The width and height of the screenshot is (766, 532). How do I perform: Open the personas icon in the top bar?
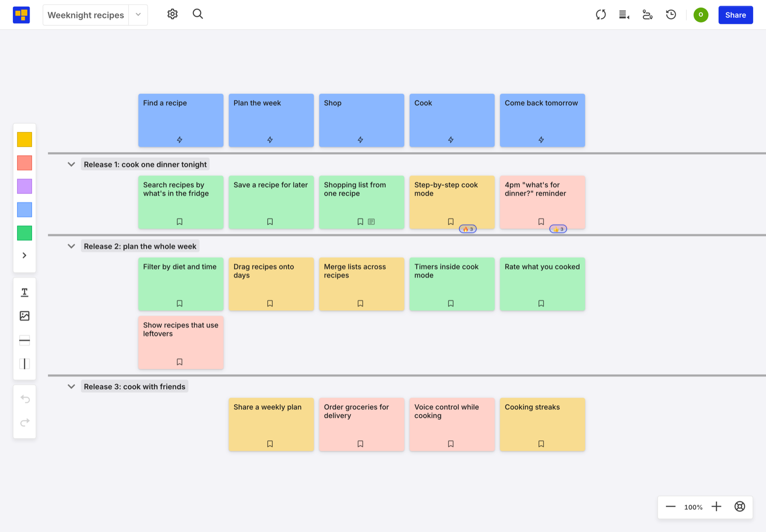click(x=647, y=15)
